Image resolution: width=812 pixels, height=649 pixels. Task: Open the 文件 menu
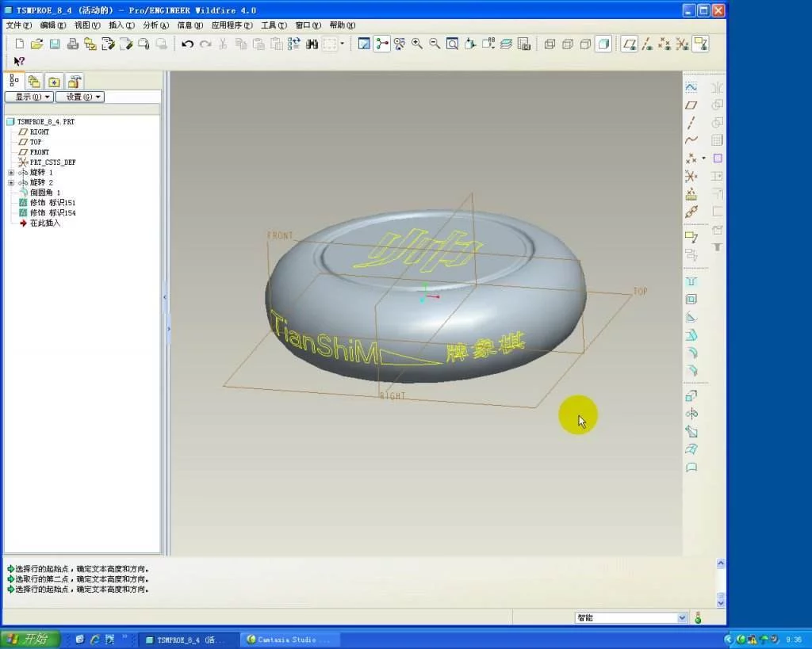(x=19, y=25)
